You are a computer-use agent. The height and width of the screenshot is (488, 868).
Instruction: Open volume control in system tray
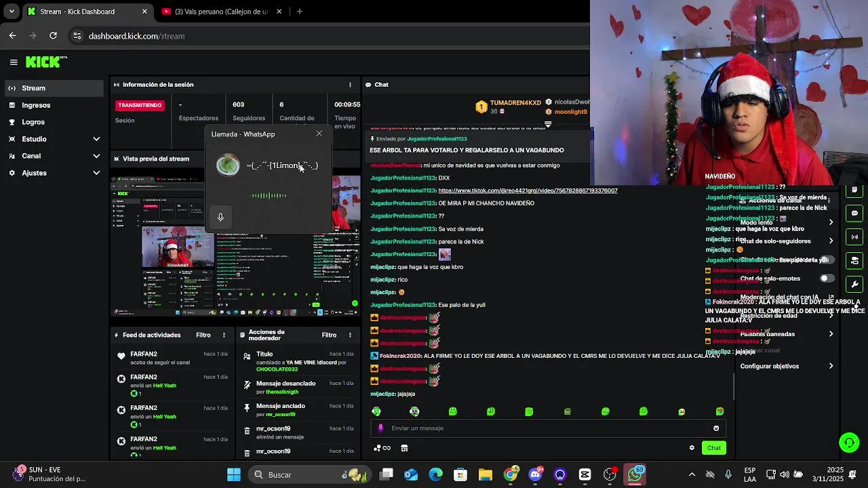pyautogui.click(x=785, y=474)
